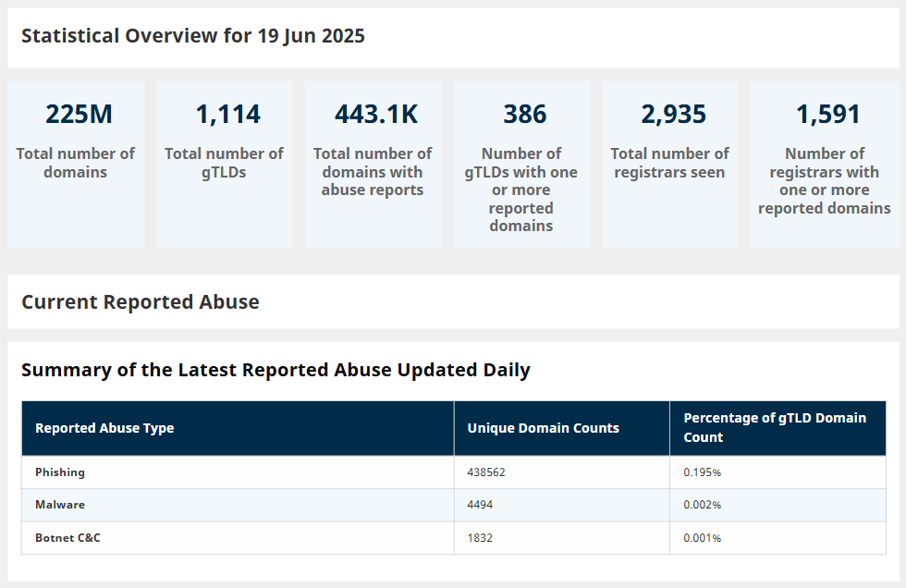Image resolution: width=906 pixels, height=588 pixels.
Task: Click the 1,114 total gTLDs card
Action: click(225, 164)
